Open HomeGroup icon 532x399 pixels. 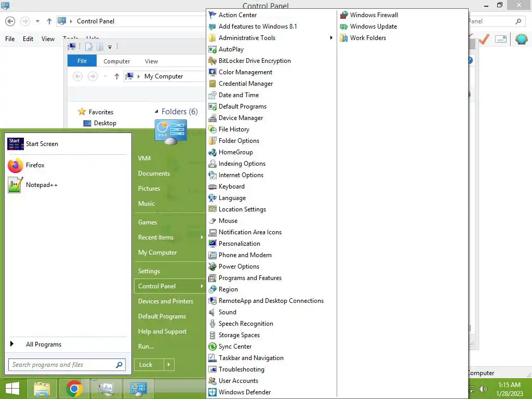click(x=212, y=152)
